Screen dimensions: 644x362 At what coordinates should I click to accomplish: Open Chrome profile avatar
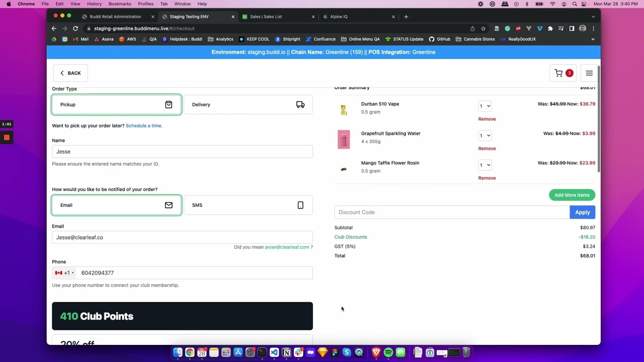coord(583,29)
